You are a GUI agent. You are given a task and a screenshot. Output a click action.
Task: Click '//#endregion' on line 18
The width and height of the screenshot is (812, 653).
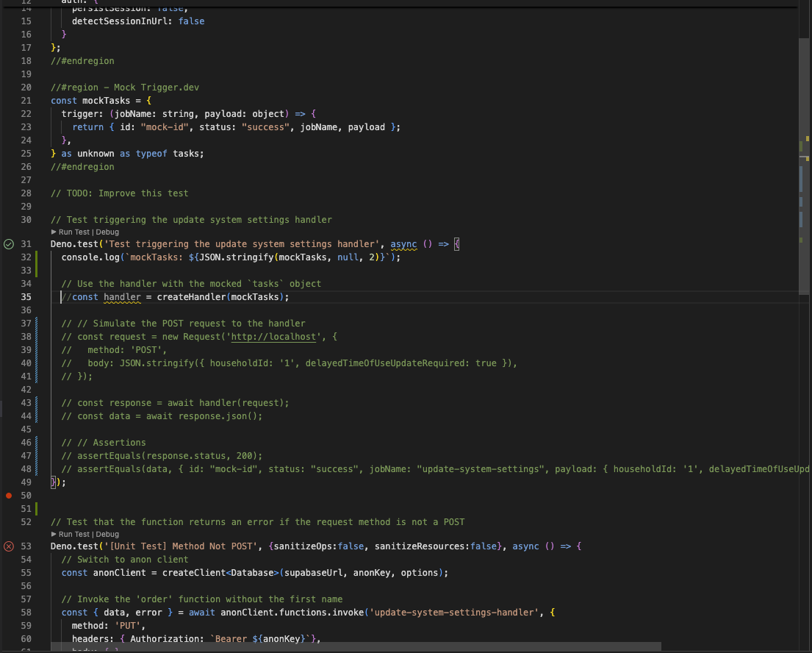[x=82, y=61]
